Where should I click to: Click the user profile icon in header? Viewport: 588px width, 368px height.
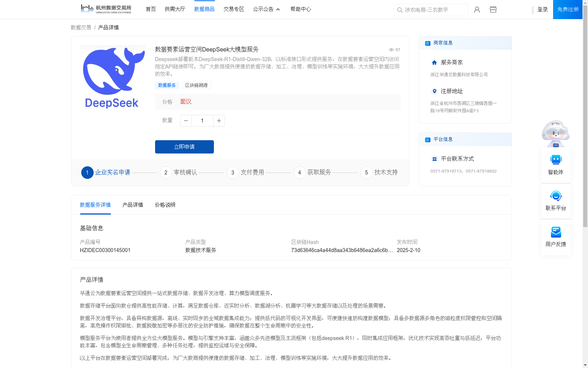[x=477, y=10]
